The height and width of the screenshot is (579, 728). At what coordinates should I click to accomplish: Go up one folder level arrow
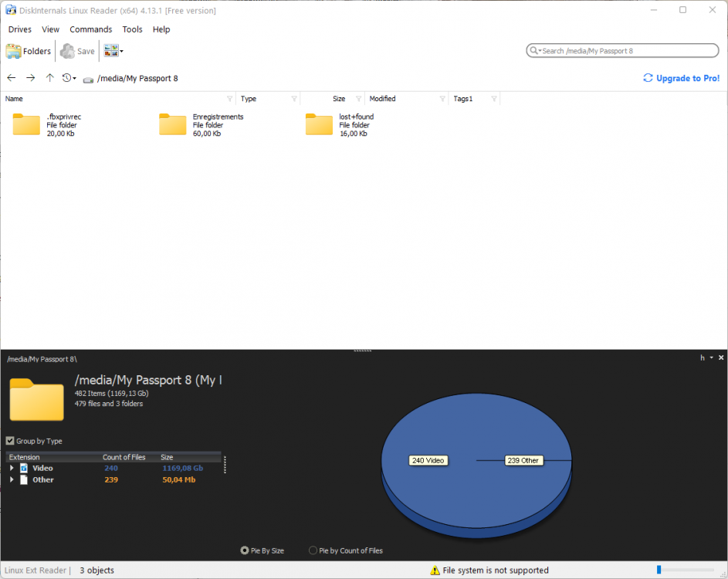[x=50, y=78]
